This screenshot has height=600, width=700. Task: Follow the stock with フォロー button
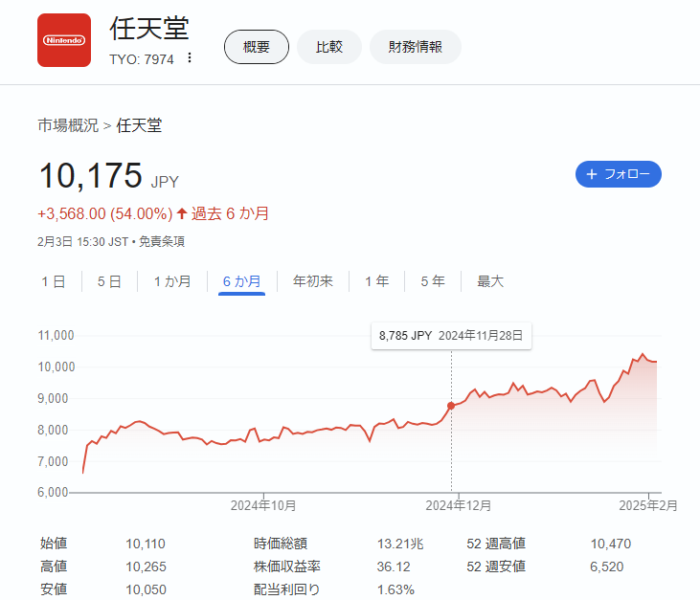point(619,174)
